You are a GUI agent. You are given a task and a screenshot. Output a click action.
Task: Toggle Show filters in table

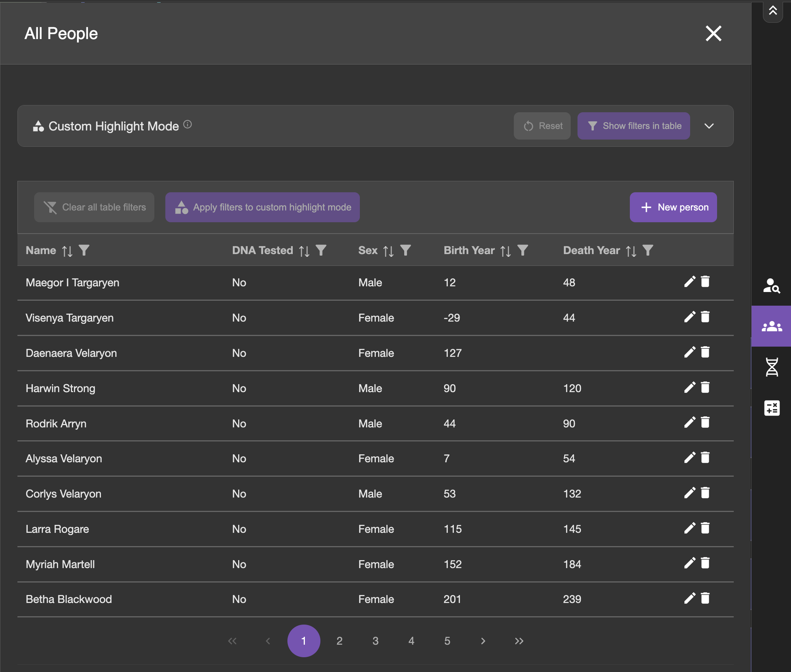click(633, 126)
